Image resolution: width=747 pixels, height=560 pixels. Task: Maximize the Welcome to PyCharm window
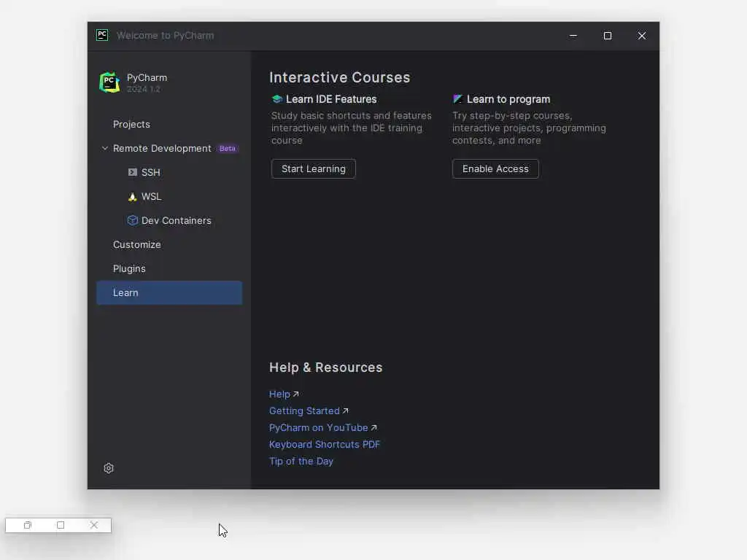(x=608, y=36)
